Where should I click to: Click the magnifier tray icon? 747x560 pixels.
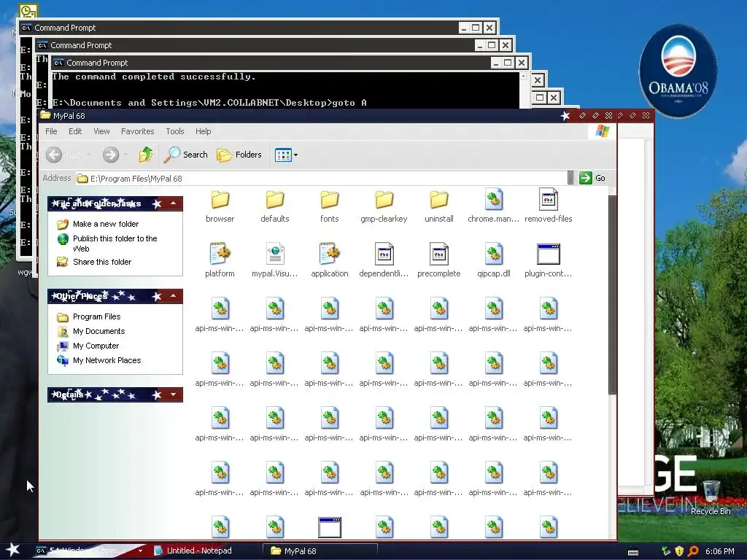tap(693, 551)
